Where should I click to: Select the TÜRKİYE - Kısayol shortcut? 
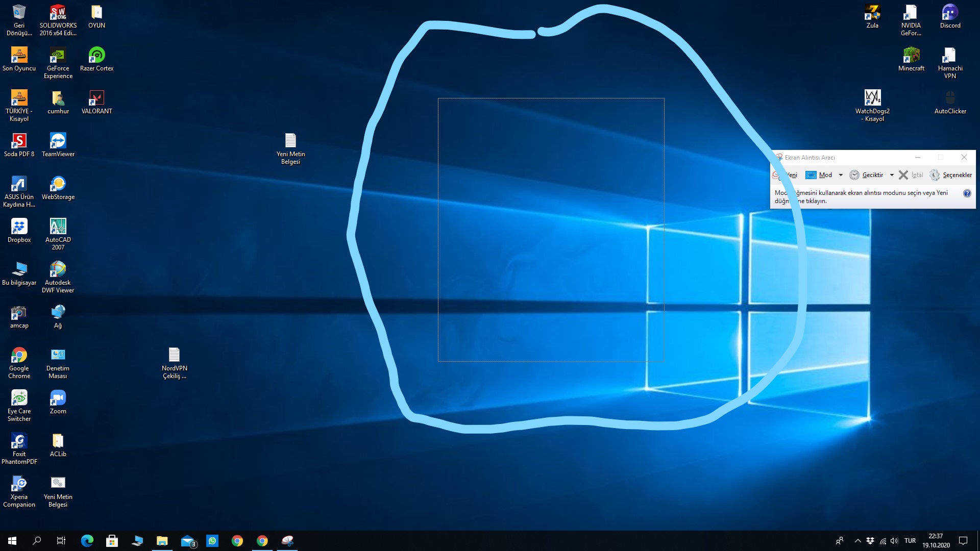click(19, 106)
